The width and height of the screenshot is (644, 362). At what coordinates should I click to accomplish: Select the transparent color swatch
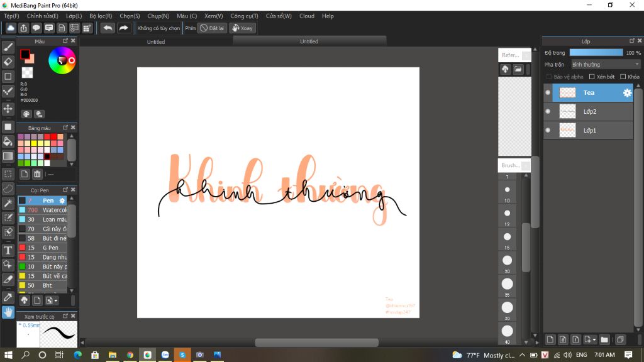tap(27, 73)
